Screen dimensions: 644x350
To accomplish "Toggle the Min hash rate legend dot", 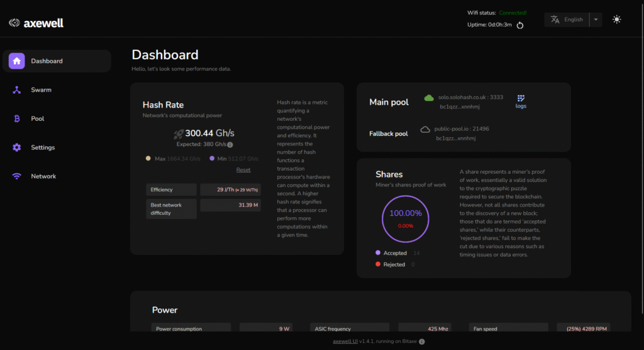I will click(x=212, y=159).
